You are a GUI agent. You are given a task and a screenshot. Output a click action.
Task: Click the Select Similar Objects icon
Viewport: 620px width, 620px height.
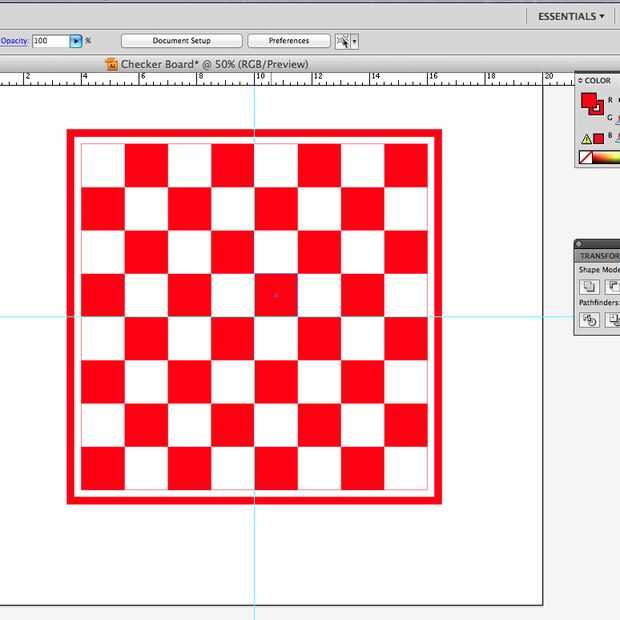[x=342, y=41]
